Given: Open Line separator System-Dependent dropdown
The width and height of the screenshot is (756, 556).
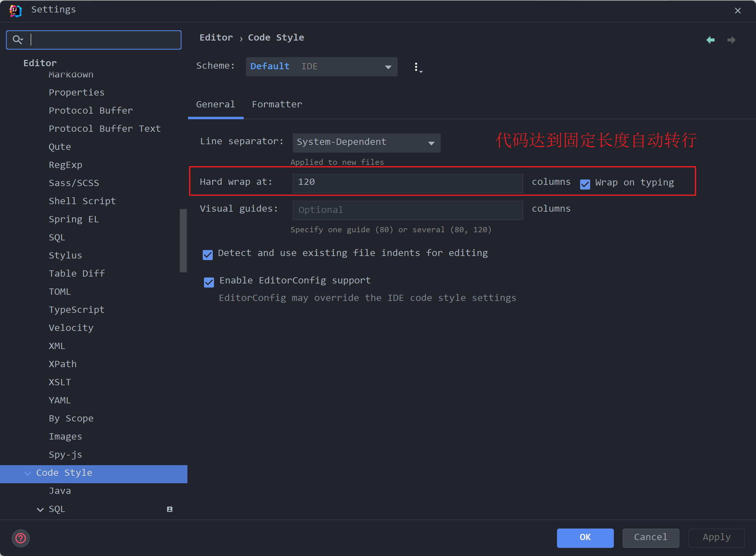Looking at the screenshot, I should 366,143.
